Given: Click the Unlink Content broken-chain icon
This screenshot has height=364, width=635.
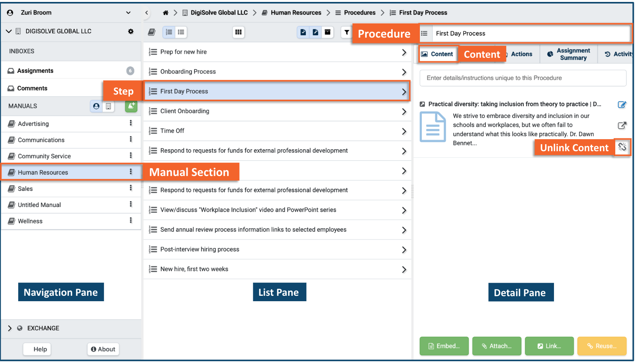Looking at the screenshot, I should coord(622,147).
